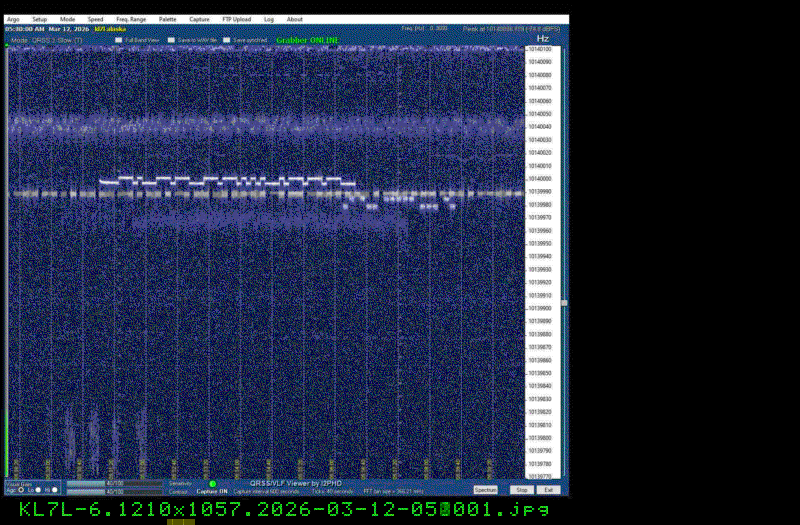Open the Mode menu
The image size is (800, 525).
pos(67,19)
